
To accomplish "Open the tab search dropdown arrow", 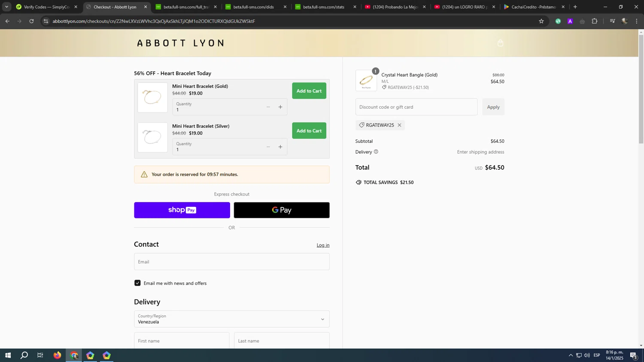I will (6, 7).
